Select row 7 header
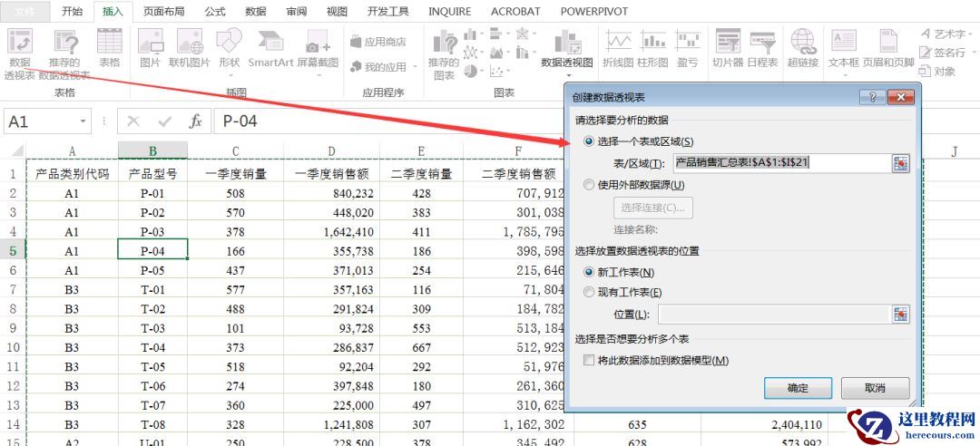The width and height of the screenshot is (980, 446). pos(13,289)
